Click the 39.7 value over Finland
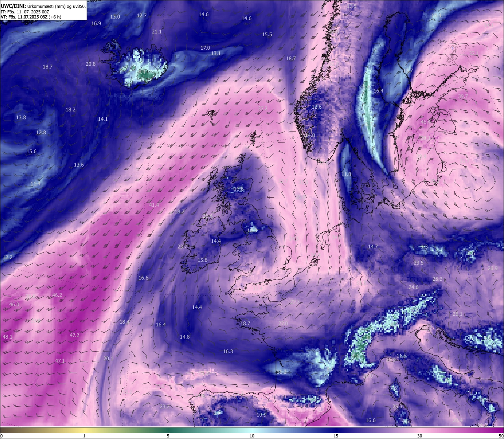This screenshot has height=439, width=504. coord(463,96)
